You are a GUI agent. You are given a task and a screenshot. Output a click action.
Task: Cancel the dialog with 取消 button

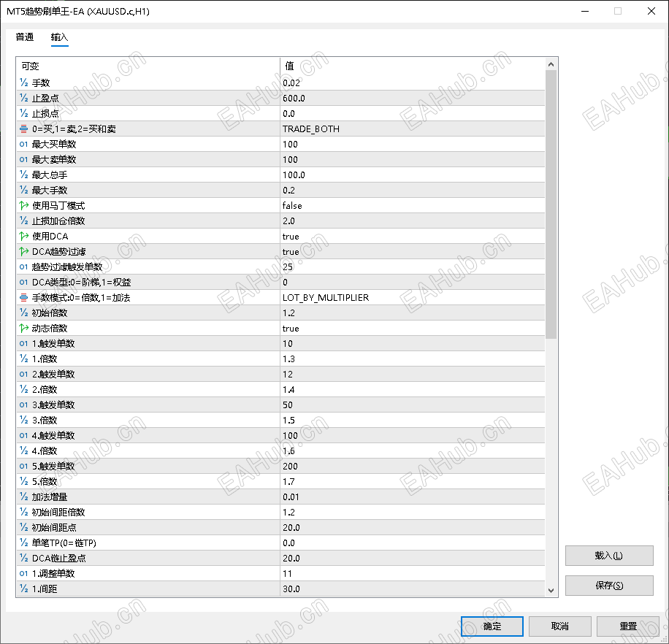(559, 626)
